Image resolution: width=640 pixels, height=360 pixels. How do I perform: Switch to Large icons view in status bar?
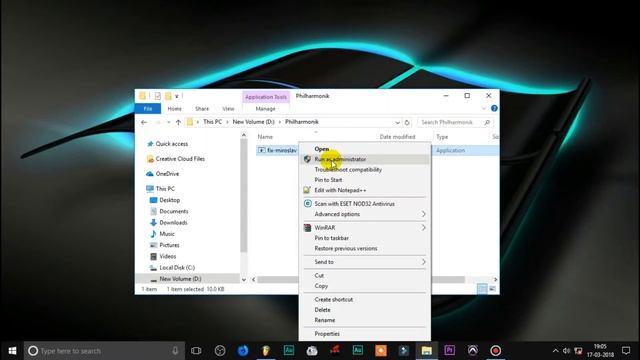pos(492,289)
